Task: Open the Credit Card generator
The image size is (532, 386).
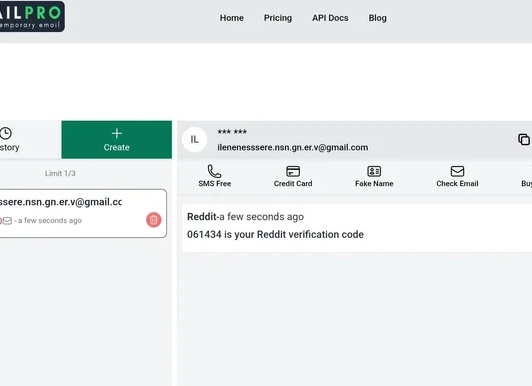Action: point(293,176)
